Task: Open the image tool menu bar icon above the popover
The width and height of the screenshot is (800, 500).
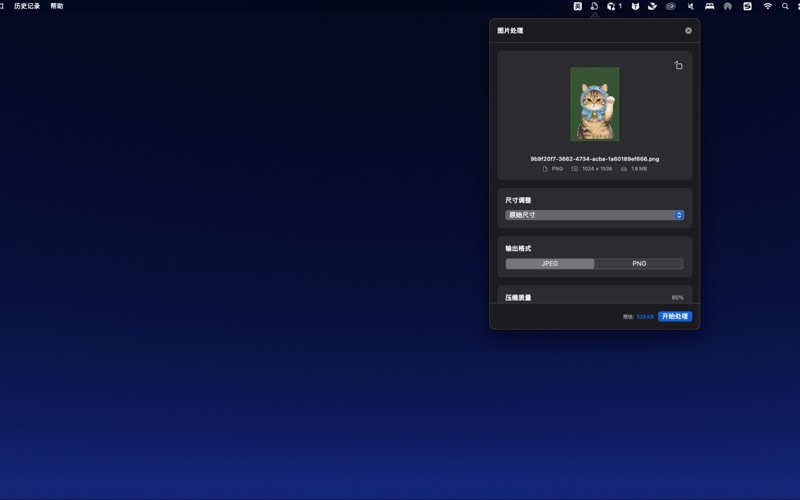Action: click(x=594, y=6)
